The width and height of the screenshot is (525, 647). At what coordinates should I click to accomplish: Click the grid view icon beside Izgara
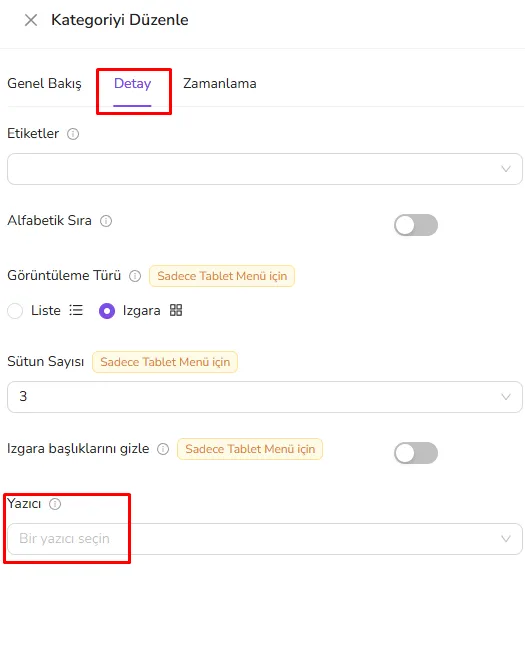tap(176, 310)
